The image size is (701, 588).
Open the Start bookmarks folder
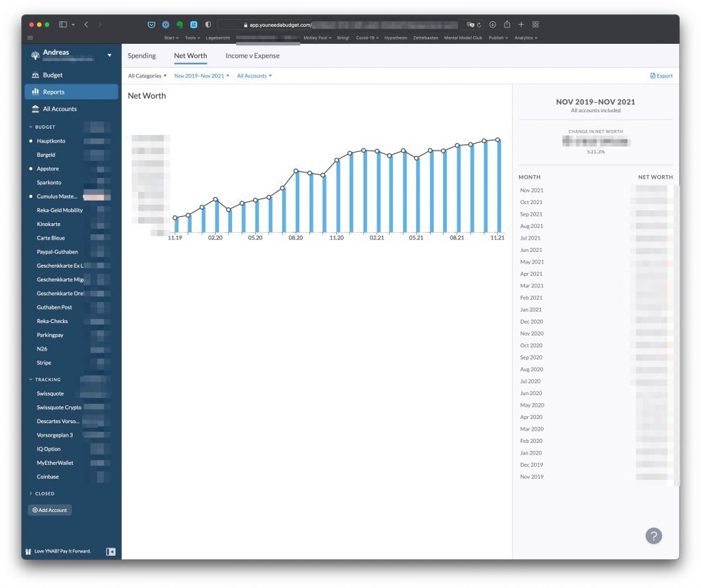(x=171, y=38)
